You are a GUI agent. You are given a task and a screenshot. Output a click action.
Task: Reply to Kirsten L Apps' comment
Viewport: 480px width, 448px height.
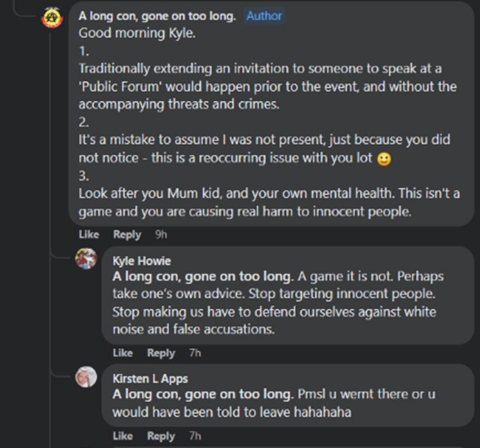click(161, 436)
